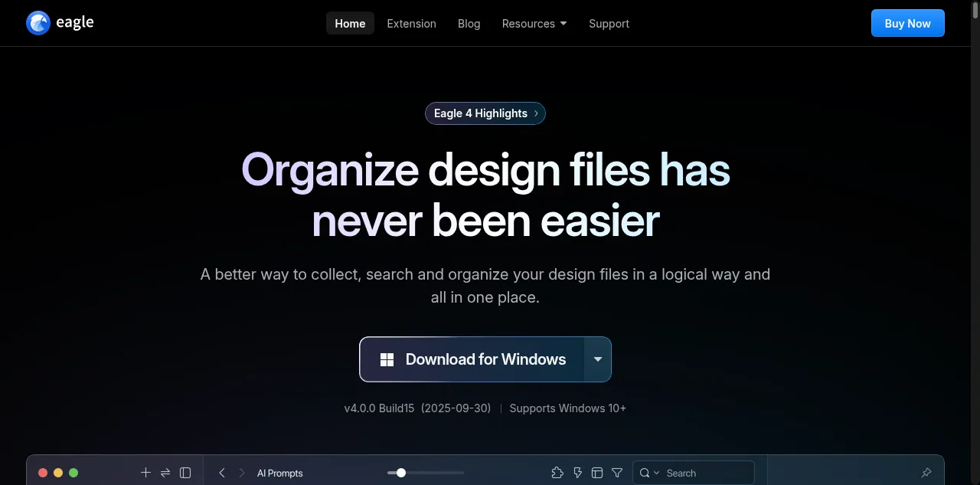Viewport: 980px width, 485px height.
Task: Open the search options magnifier dropdown
Action: (x=649, y=473)
